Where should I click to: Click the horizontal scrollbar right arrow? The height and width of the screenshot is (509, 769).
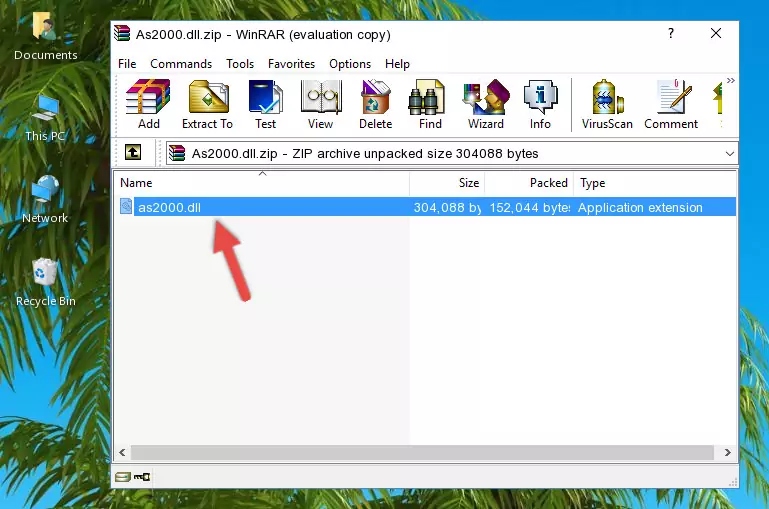[x=728, y=452]
